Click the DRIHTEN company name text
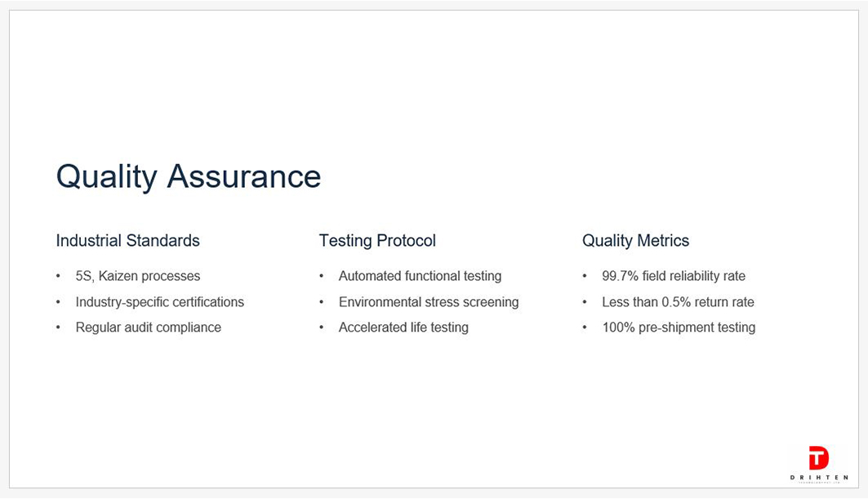This screenshot has height=499, width=868. point(819,478)
